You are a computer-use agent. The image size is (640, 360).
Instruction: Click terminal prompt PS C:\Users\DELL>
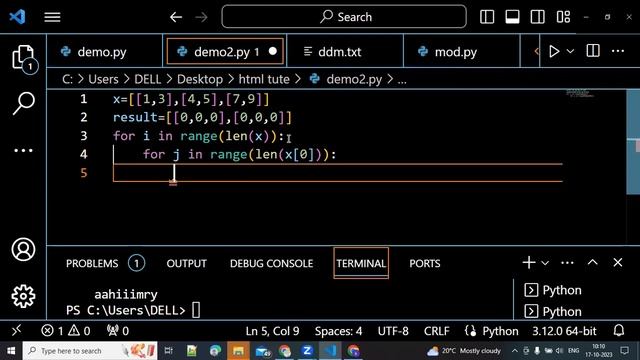125,310
